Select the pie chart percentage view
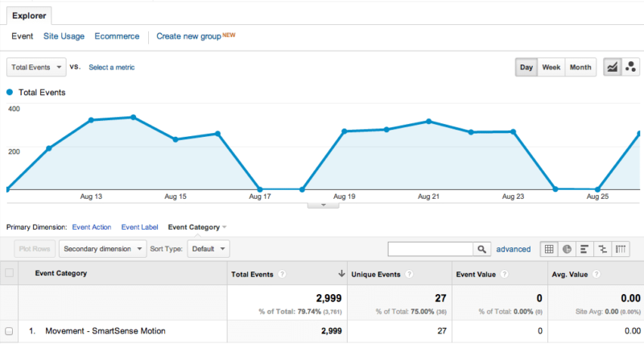The image size is (644, 344). point(566,249)
